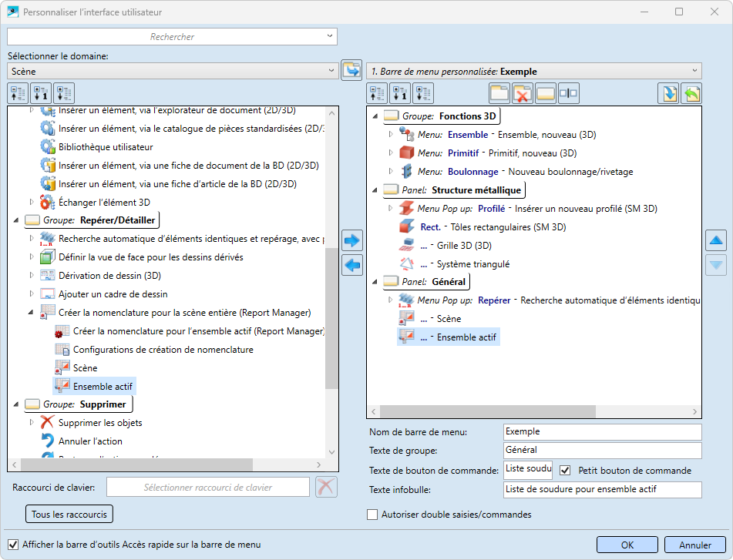This screenshot has width=733, height=560.
Task: Click the import icon next to domain dropdown
Action: pyautogui.click(x=351, y=70)
